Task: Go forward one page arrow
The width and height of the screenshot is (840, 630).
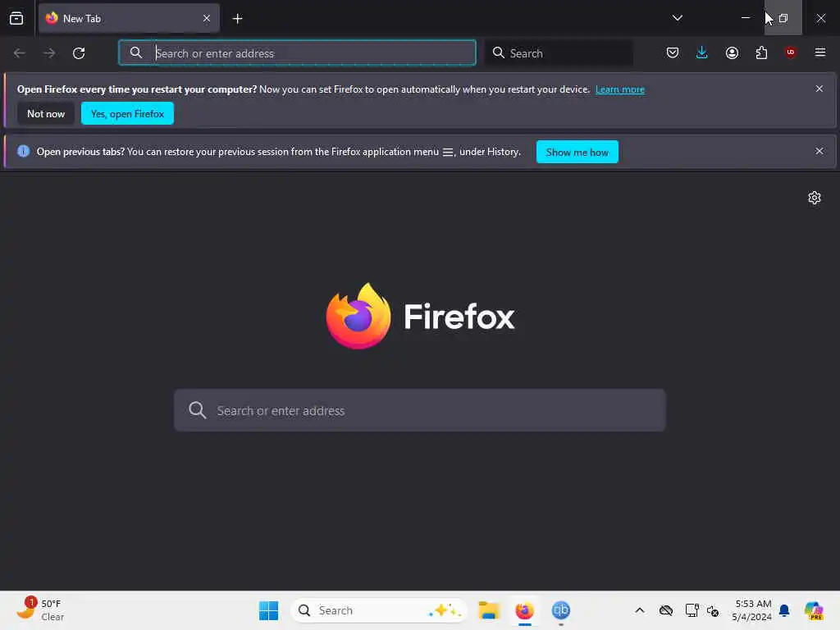Action: (48, 53)
